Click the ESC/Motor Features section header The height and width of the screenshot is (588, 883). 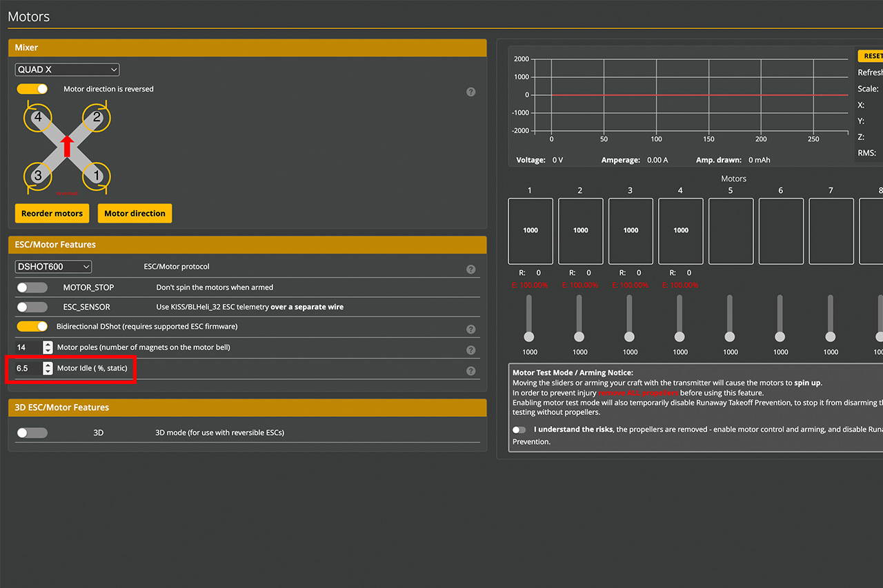point(248,245)
